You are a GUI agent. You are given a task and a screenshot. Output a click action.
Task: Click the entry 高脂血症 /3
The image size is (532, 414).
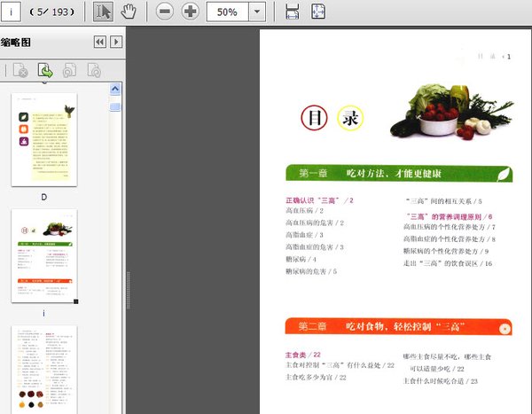pos(304,235)
